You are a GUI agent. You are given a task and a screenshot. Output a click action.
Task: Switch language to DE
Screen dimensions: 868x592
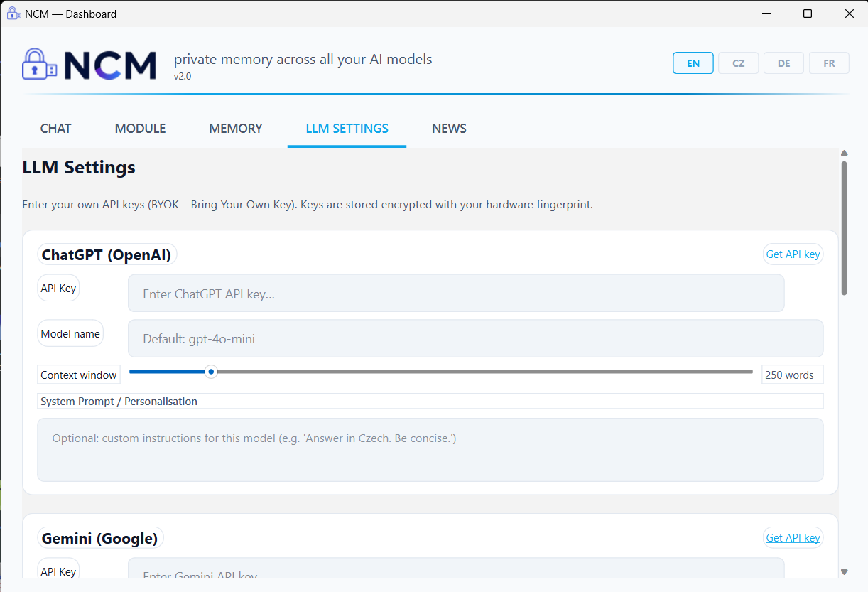coord(784,63)
